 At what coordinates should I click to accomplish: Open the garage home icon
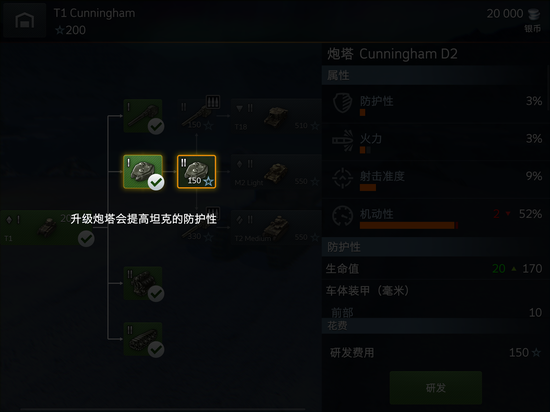24,20
